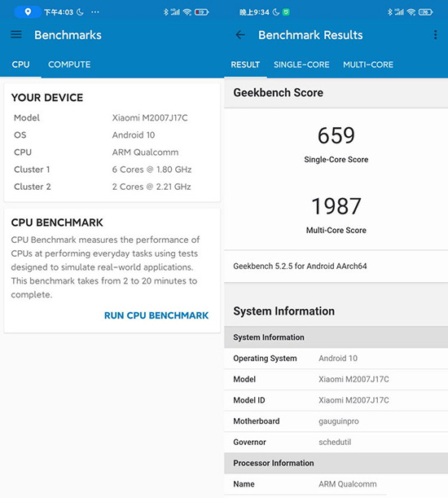The width and height of the screenshot is (448, 498).
Task: Open the hamburger menu beside Benchmarks
Action: 16,34
